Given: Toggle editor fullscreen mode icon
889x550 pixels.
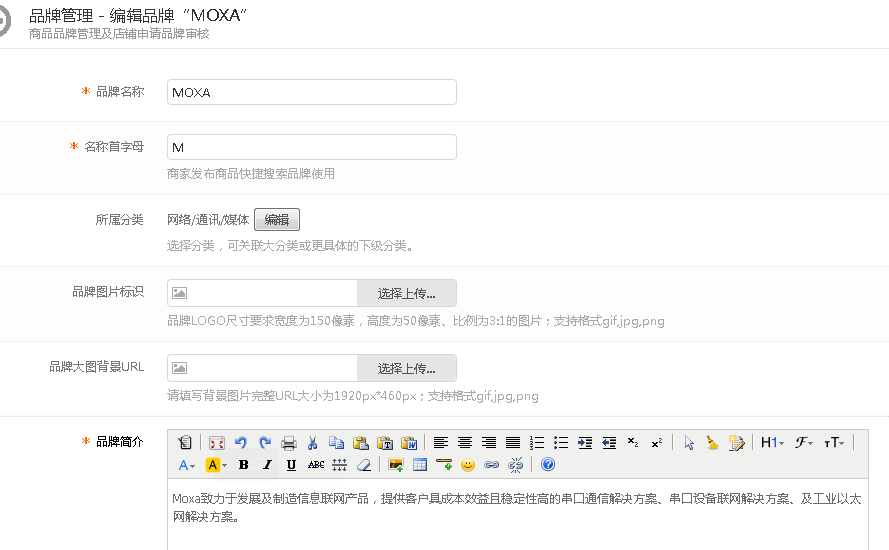Looking at the screenshot, I should tap(217, 443).
